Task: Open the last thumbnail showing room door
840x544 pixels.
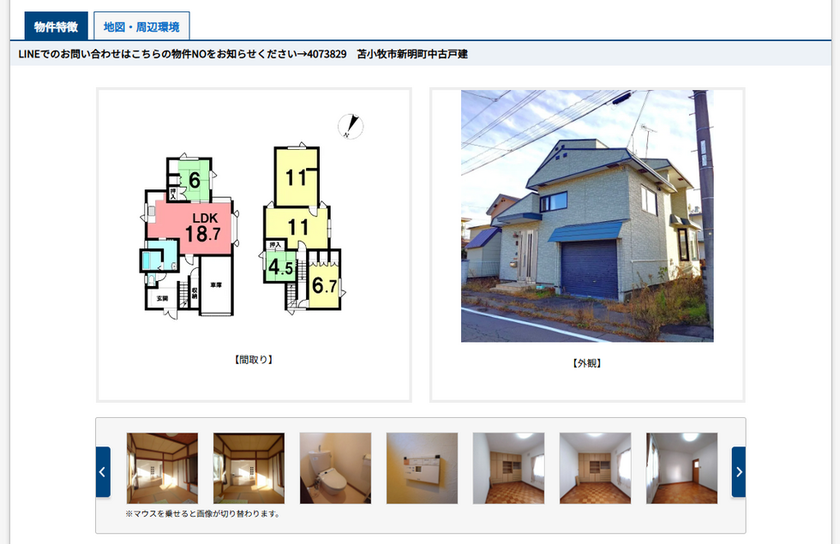Action: tap(681, 467)
